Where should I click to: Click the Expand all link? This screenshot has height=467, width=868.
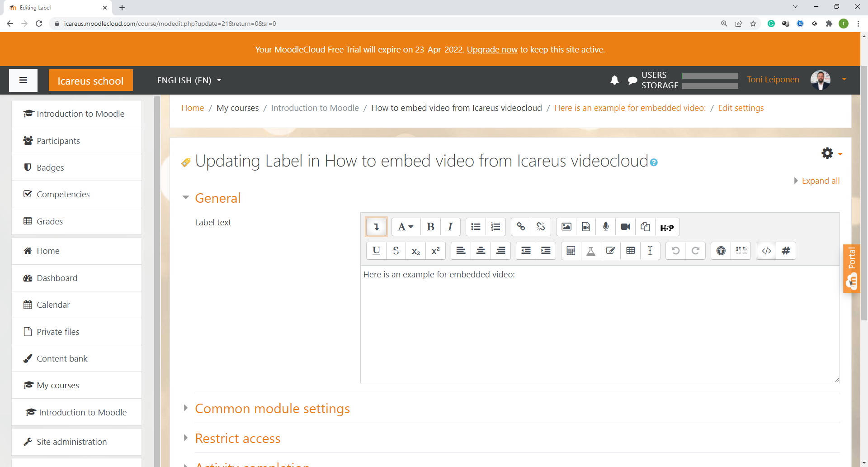(x=820, y=181)
